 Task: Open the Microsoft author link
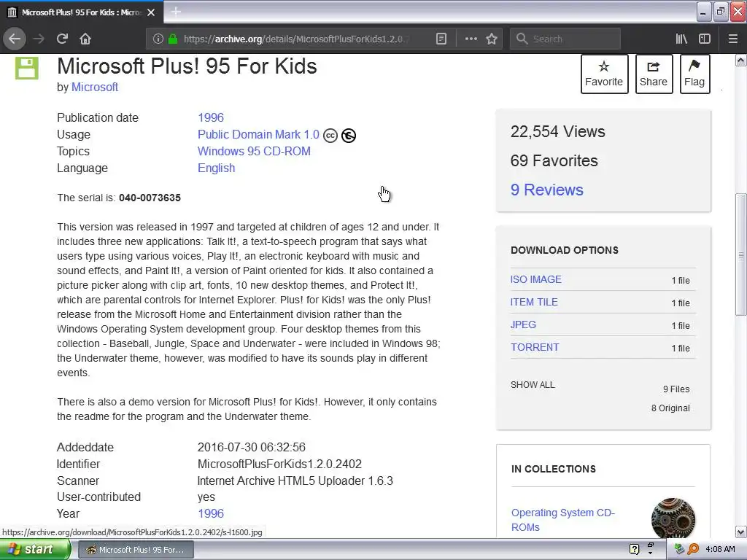pos(95,87)
